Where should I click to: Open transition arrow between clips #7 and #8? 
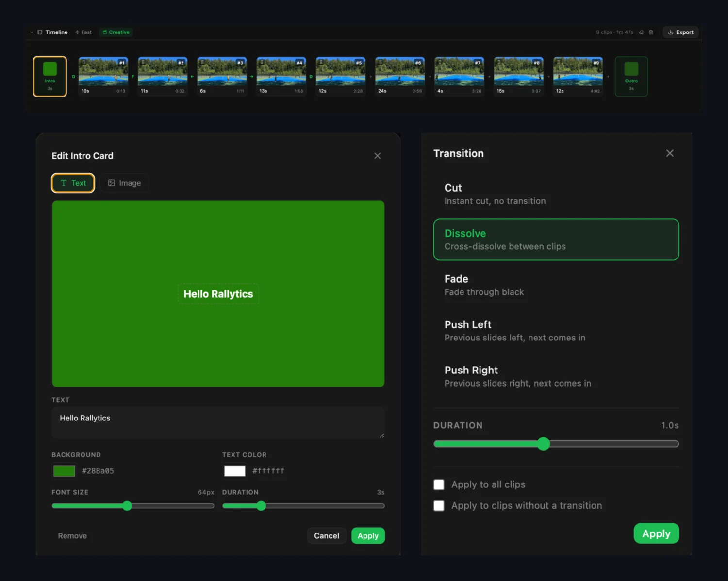489,77
